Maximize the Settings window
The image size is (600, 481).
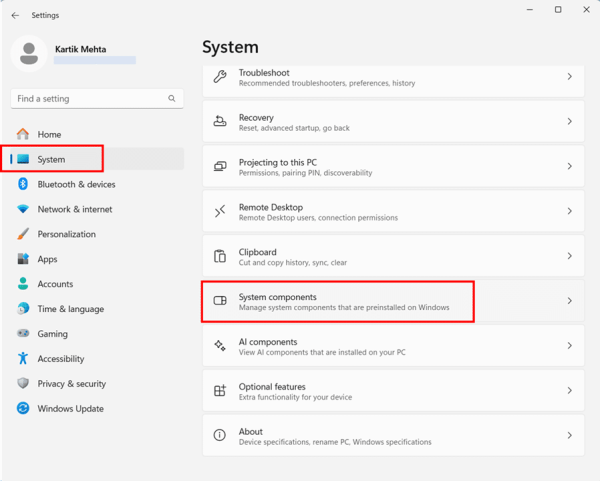[x=558, y=10]
